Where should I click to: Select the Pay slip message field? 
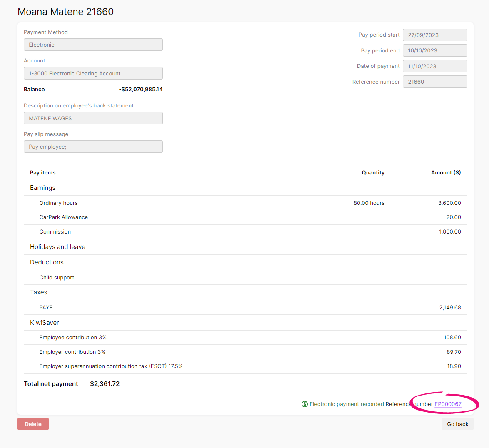(93, 147)
